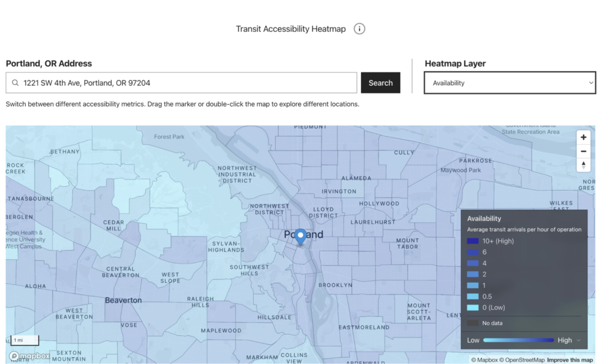Click the SOUTHWEST HILLS map label
This screenshot has width=602, height=364.
(x=249, y=271)
